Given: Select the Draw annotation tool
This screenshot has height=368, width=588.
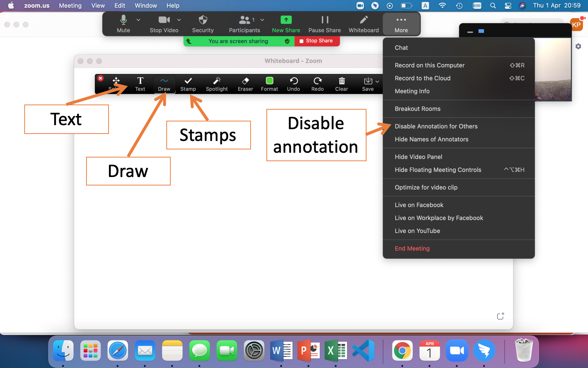Looking at the screenshot, I should coord(164,84).
